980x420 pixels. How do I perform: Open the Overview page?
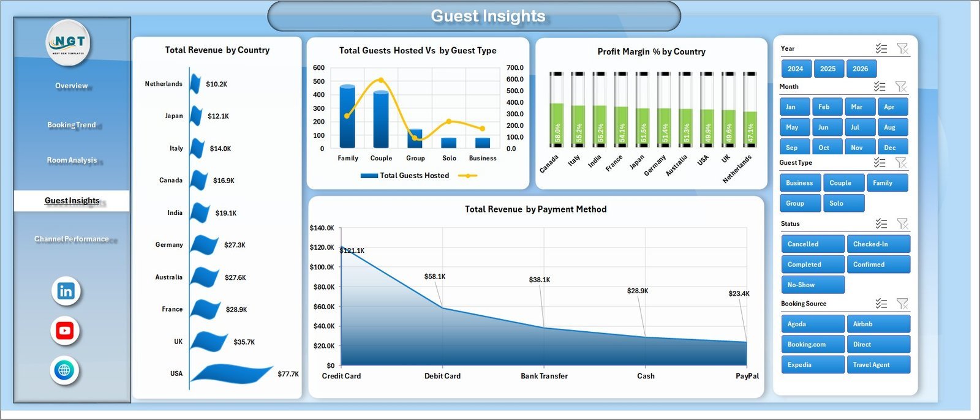pyautogui.click(x=72, y=86)
